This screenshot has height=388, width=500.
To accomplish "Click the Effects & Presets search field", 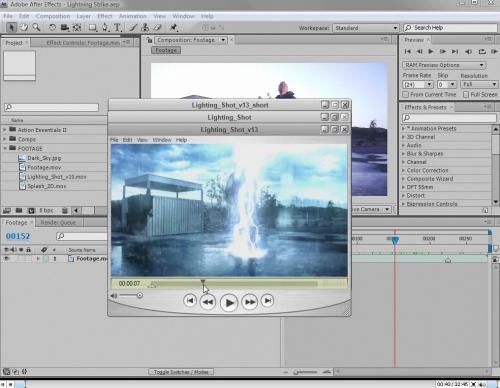I will point(449,118).
